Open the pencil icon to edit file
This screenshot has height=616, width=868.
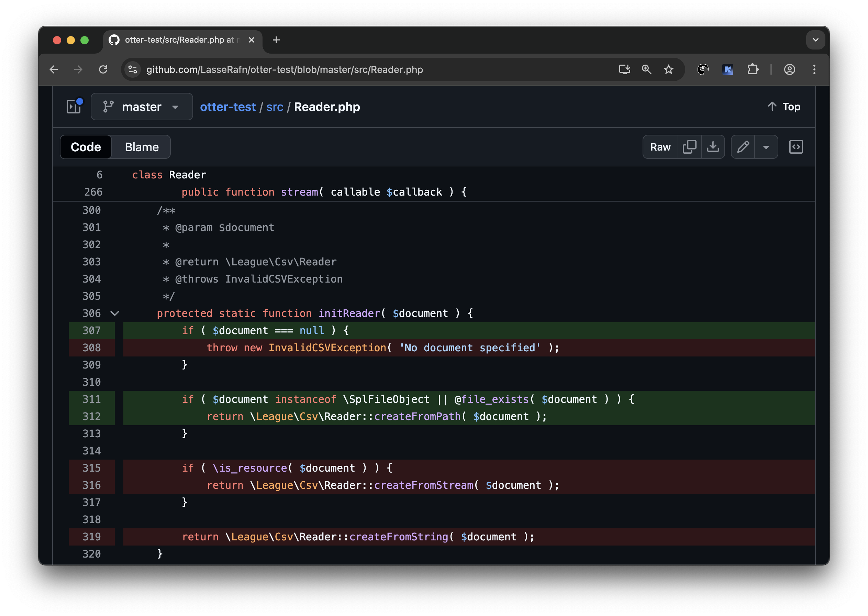(x=743, y=147)
